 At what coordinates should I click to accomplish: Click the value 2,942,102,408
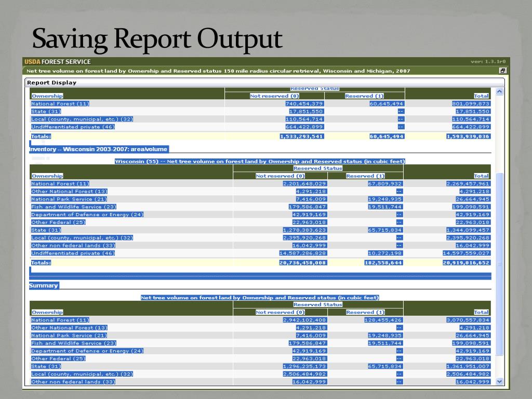point(304,320)
